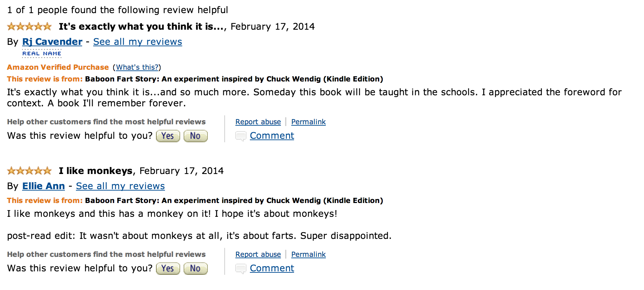
Task: Report abuse on Ellie Ann's review
Action: tap(258, 254)
